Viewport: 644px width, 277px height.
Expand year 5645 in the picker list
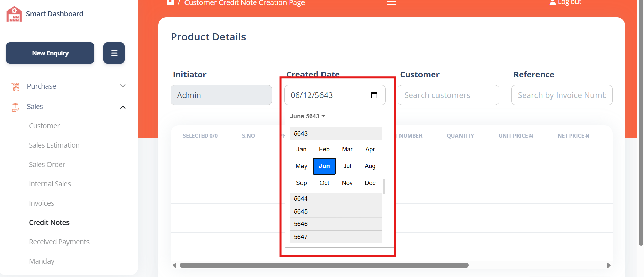coord(335,212)
